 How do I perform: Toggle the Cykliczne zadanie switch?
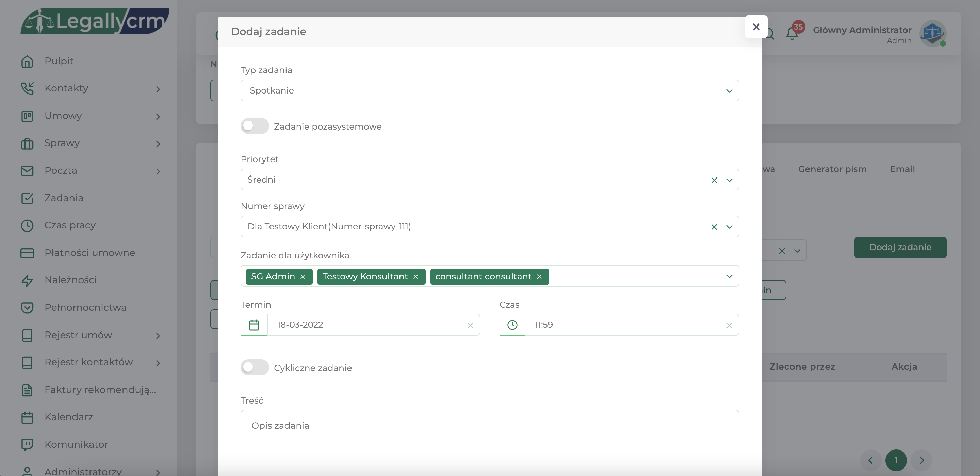pos(255,368)
